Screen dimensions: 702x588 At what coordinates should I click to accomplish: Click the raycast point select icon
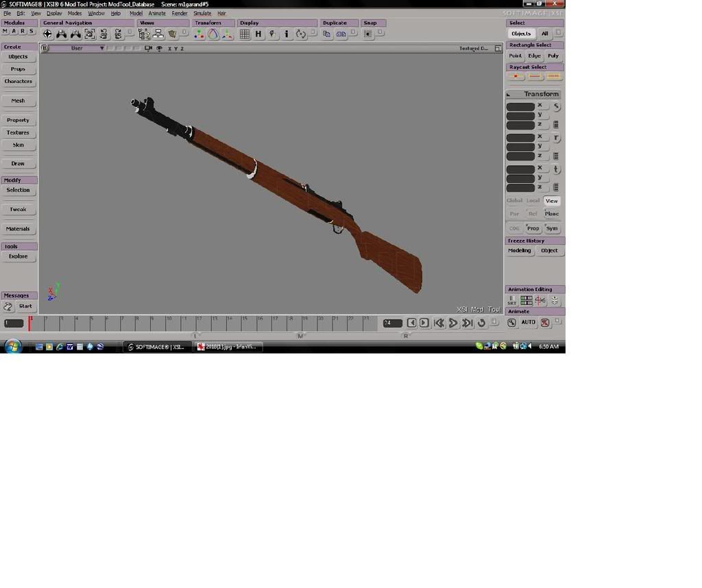pyautogui.click(x=516, y=77)
